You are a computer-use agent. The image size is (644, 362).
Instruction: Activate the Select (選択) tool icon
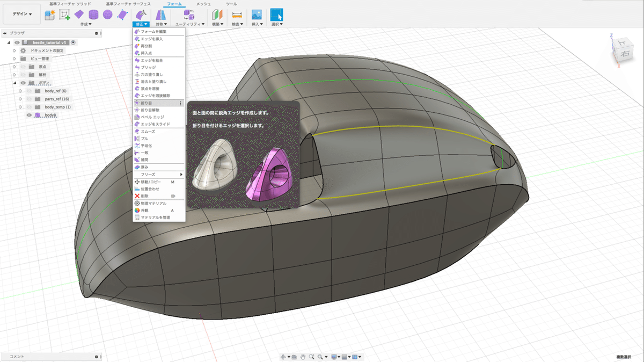click(276, 15)
